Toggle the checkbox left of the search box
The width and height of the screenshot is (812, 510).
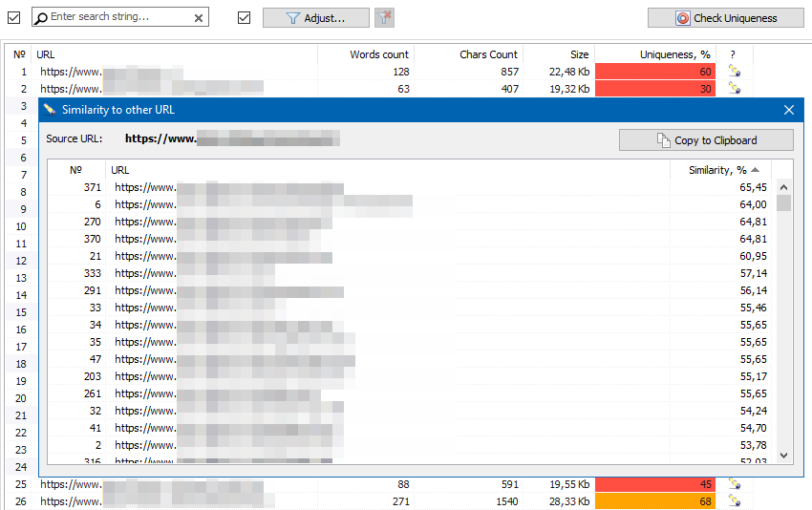tap(14, 17)
